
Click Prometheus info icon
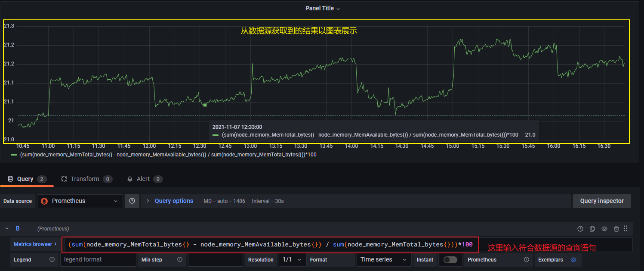[526, 260]
